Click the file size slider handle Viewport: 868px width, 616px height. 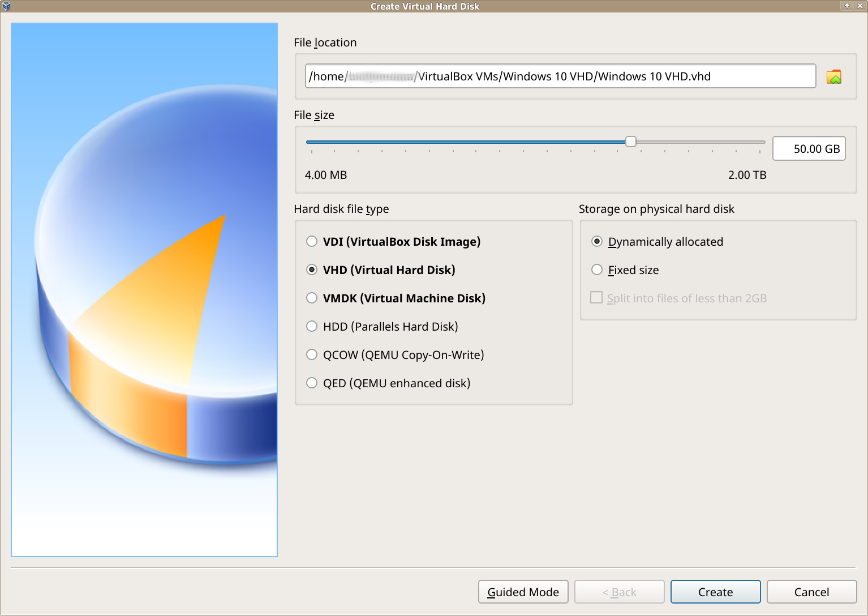(x=630, y=142)
